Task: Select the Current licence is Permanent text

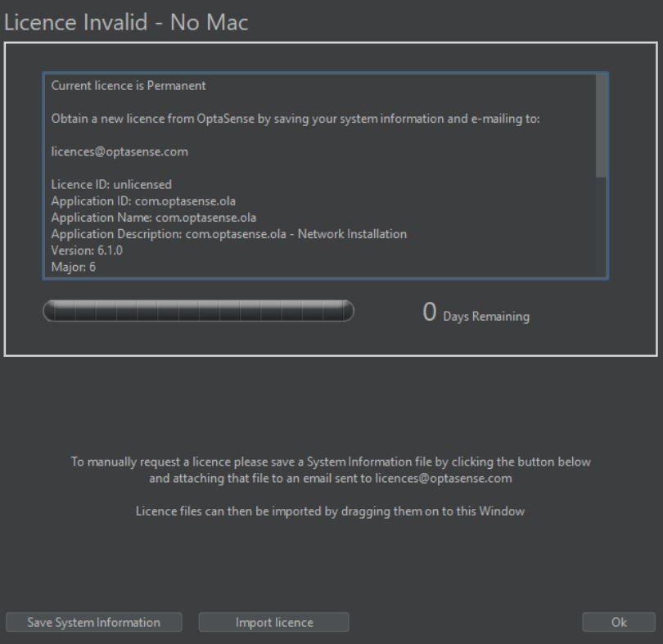Action: tap(128, 85)
